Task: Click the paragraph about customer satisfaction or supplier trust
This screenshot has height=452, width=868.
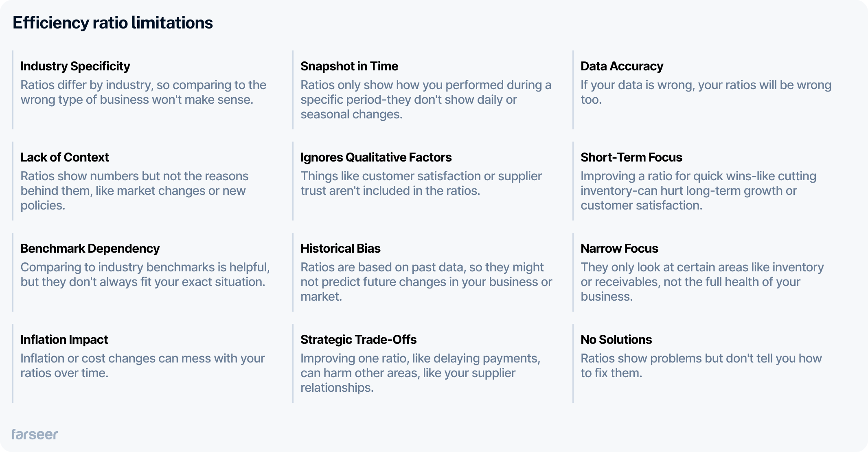Action: click(421, 183)
